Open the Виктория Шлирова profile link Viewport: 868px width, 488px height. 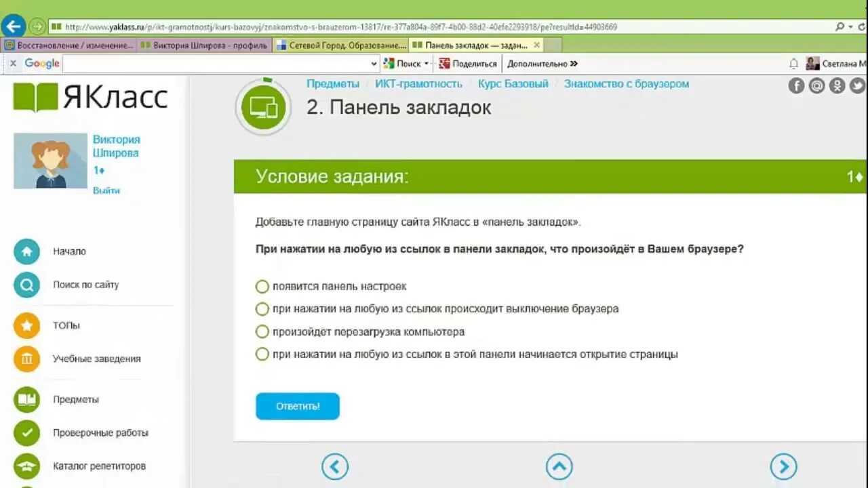(116, 146)
